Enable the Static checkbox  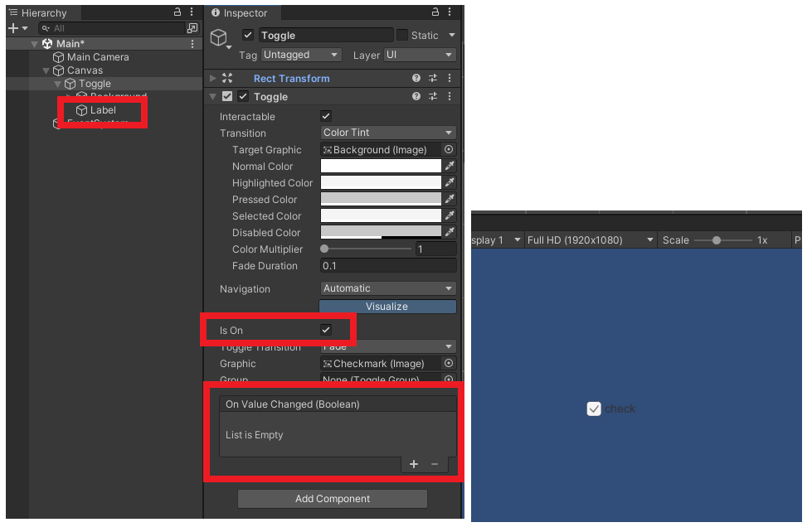coord(402,35)
